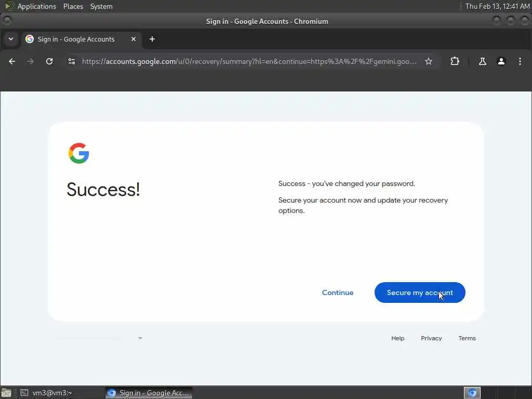The height and width of the screenshot is (399, 532).
Task: Select Sign in - Google Acc taskbar window
Action: (149, 393)
